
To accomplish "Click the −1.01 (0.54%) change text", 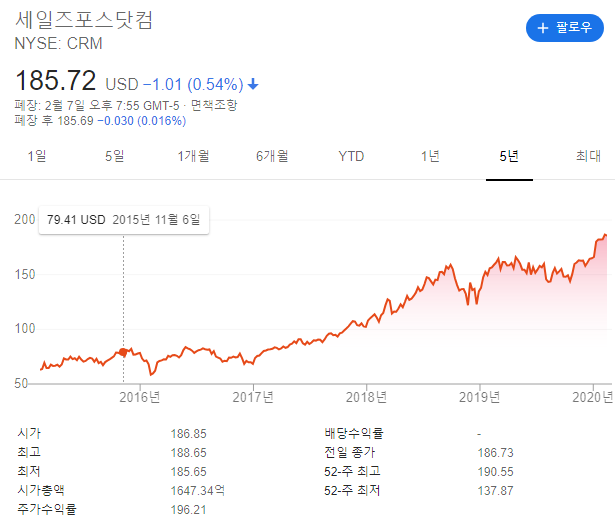I will click(x=193, y=84).
